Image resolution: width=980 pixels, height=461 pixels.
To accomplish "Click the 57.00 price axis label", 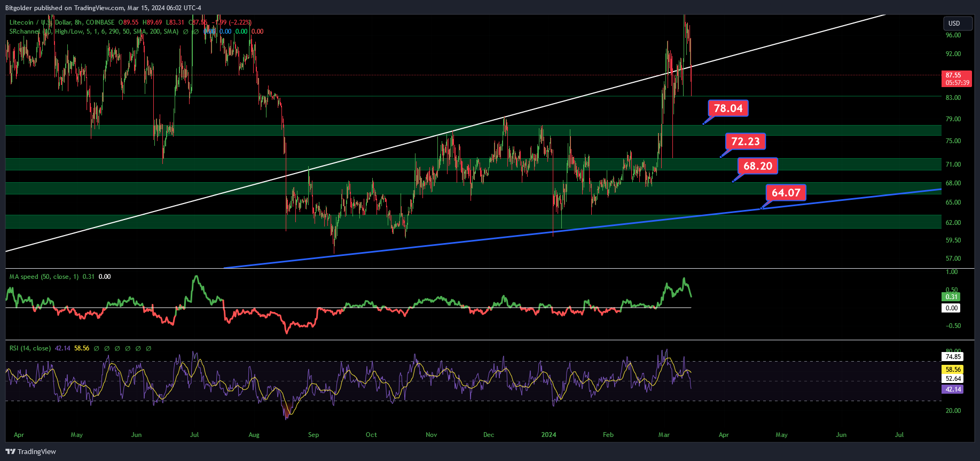I will (x=953, y=259).
